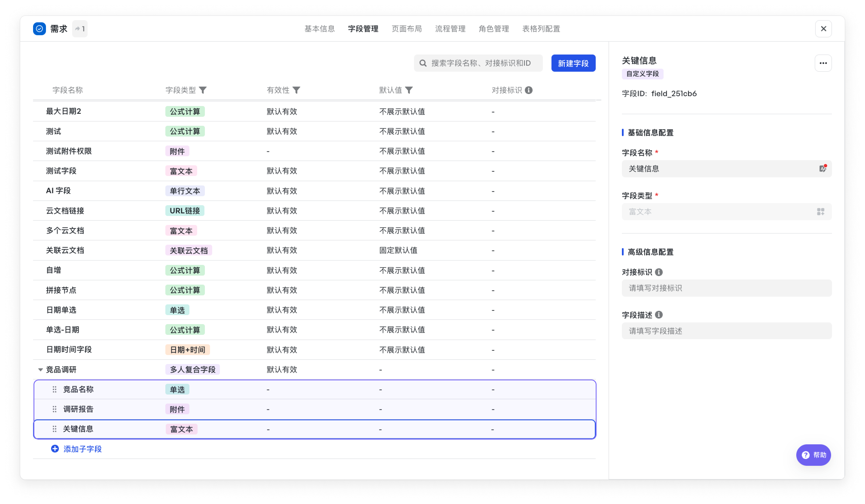
Task: Open the 页面布局 tab
Action: click(407, 29)
